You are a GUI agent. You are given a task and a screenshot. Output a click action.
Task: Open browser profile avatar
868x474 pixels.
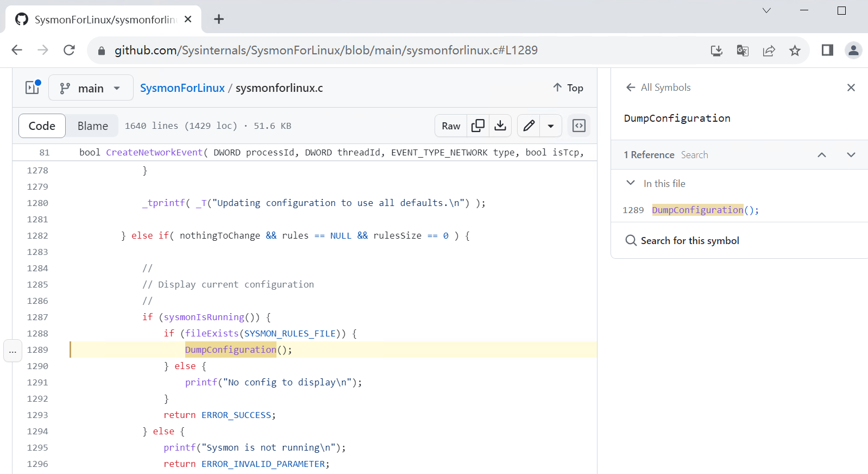(853, 50)
